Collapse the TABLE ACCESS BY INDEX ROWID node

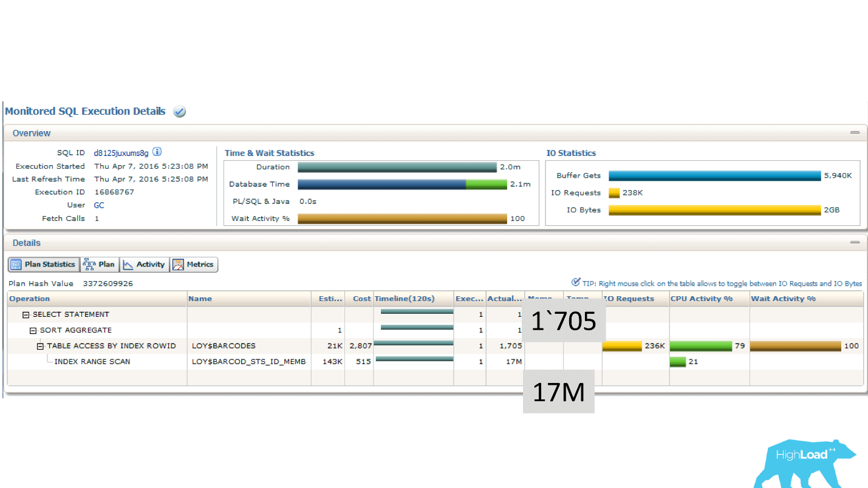(x=41, y=346)
